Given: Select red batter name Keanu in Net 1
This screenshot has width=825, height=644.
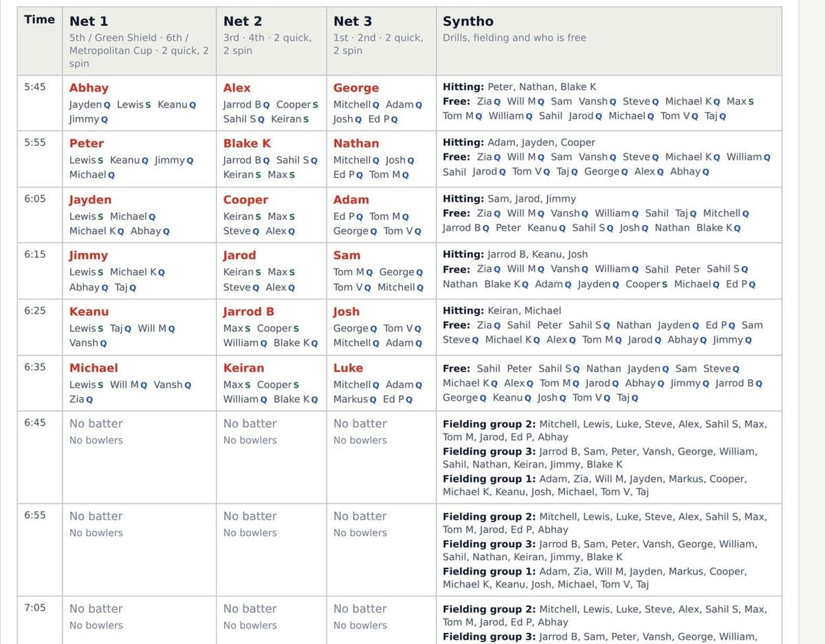Looking at the screenshot, I should 89,311.
